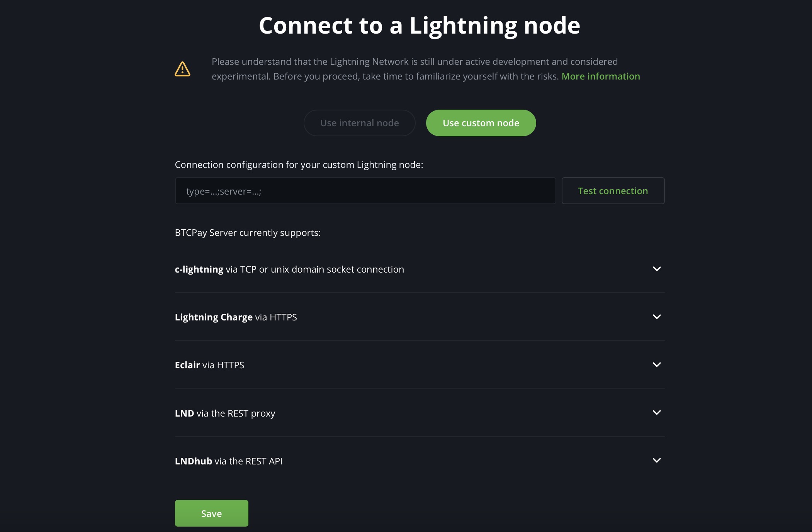Click the green Save button
Viewport: 812px width, 532px height.
point(211,513)
